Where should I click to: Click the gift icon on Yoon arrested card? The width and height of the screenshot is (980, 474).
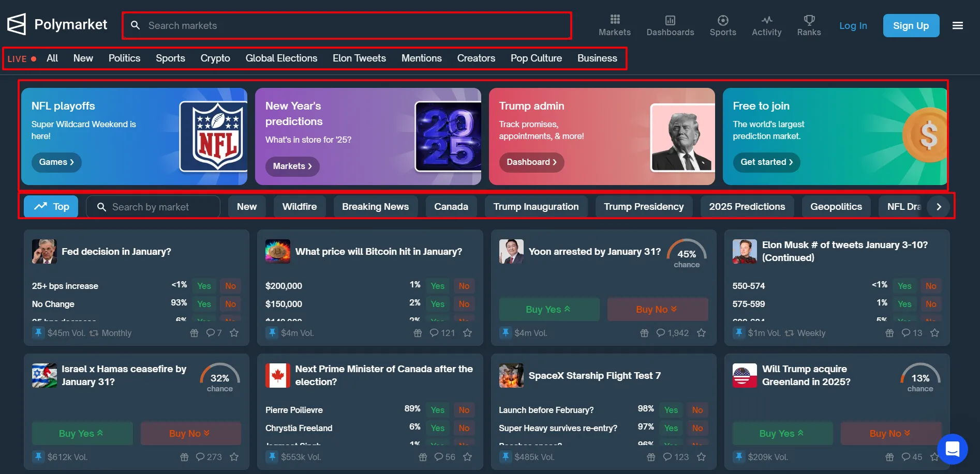point(644,333)
